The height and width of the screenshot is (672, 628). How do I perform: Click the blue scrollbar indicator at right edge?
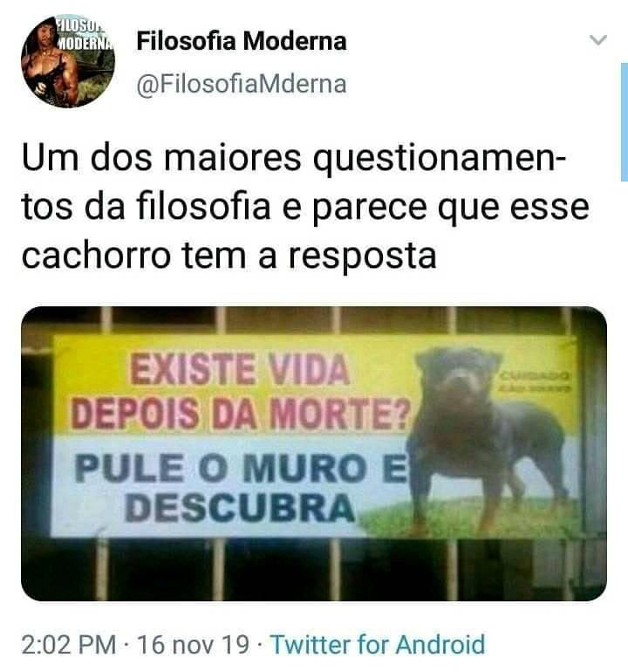(x=625, y=122)
